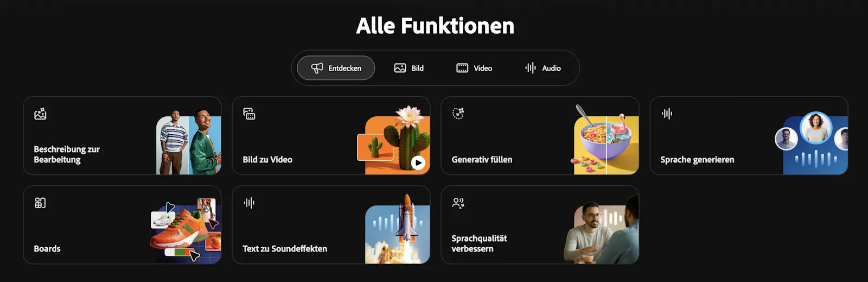Viewport: 868px width, 282px height.
Task: Switch to the Audio tab
Action: pos(542,68)
